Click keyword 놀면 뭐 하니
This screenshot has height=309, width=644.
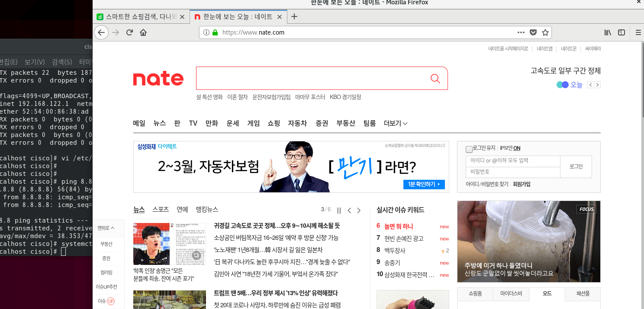[399, 226]
